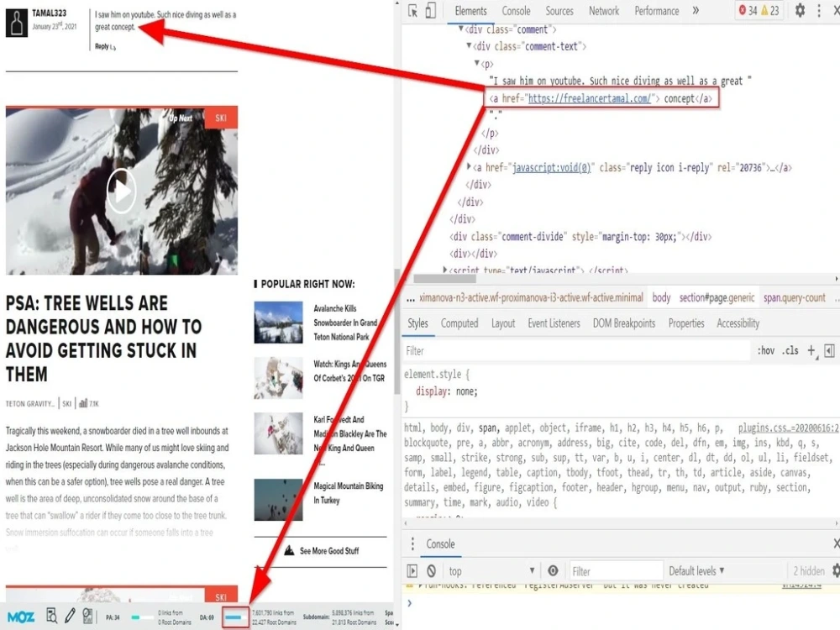Viewport: 840px width, 630px height.
Task: Toggle the :hov element state button
Action: 765,351
